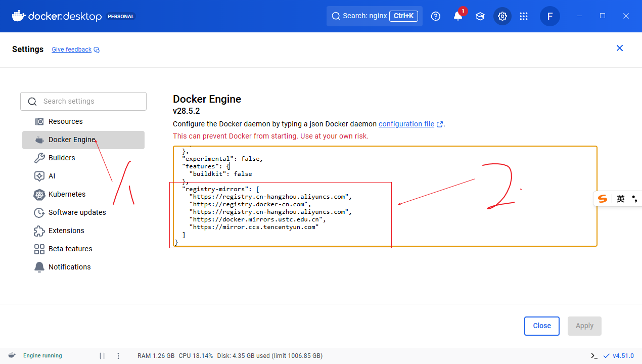Click the Extensions puzzle piece icon
642x364 pixels.
click(x=39, y=231)
